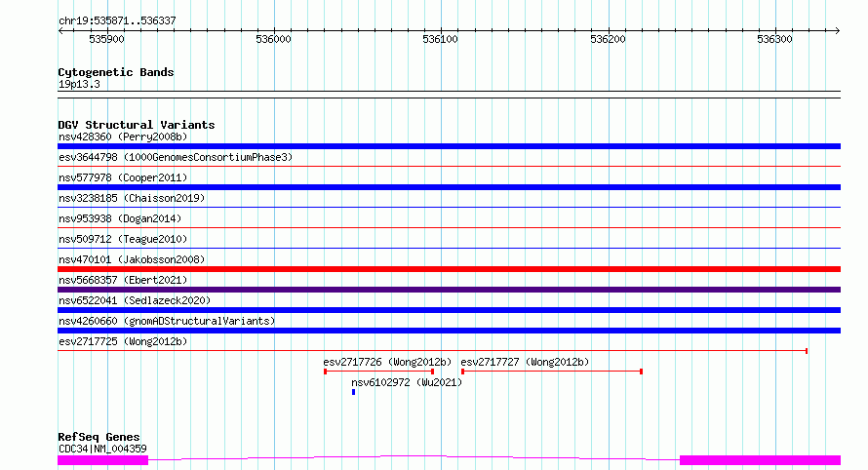Click the nsv428360 (Perry2008b) variant label
Viewport: 868px width, 470px height.
coord(123,137)
